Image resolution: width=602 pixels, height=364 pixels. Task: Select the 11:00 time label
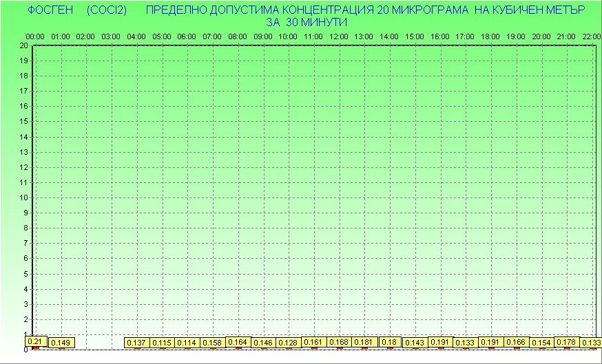click(x=313, y=36)
